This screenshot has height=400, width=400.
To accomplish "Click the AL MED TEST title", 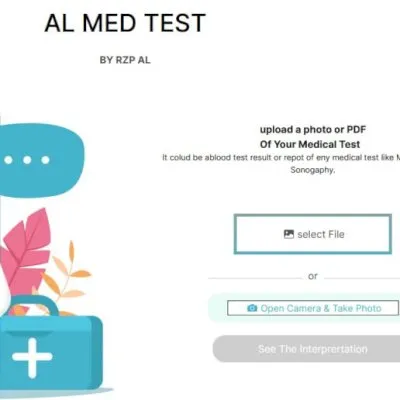I will click(x=125, y=23).
